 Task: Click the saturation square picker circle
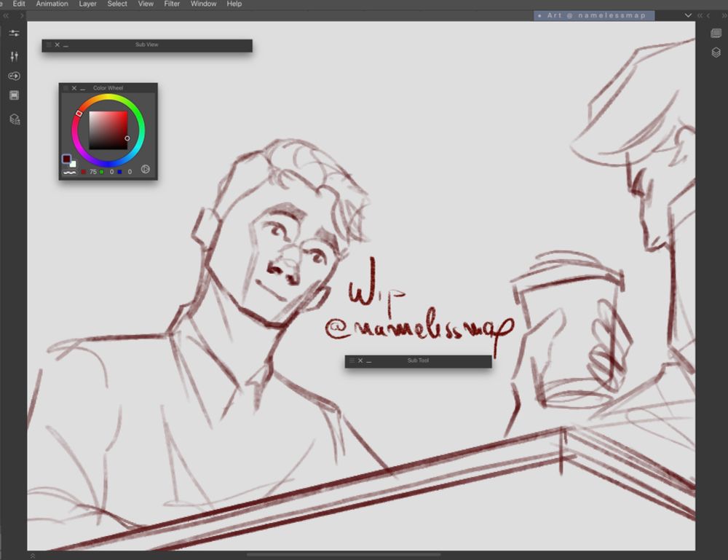[127, 138]
